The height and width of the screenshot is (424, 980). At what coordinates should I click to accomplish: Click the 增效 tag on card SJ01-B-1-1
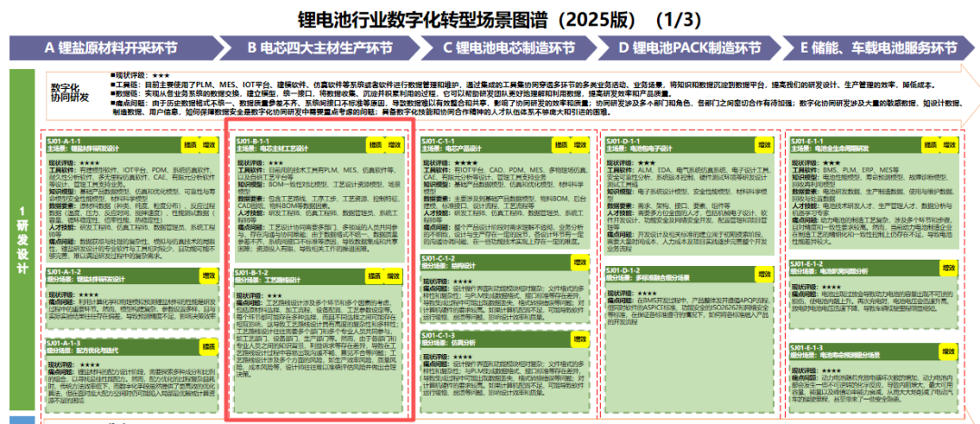[395, 145]
